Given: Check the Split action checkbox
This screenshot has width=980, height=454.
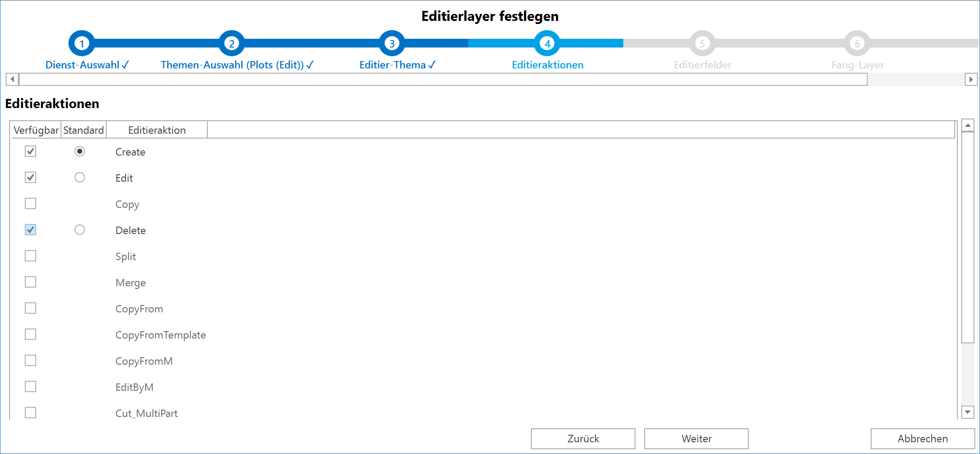Looking at the screenshot, I should tap(30, 256).
